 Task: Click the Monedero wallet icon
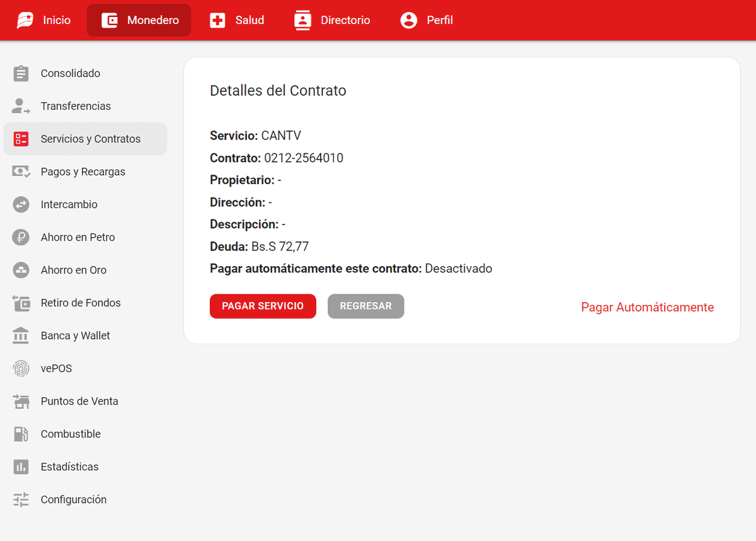click(x=110, y=20)
